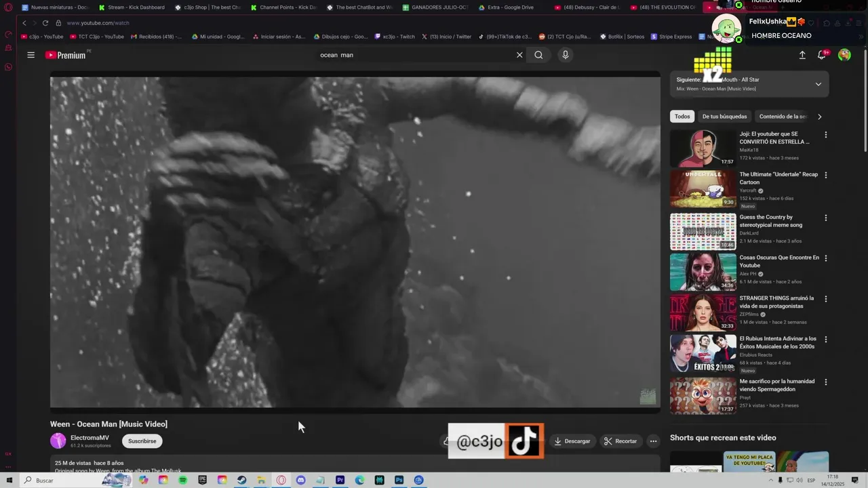Open options for the STRANGER THINGS video

tap(825, 299)
